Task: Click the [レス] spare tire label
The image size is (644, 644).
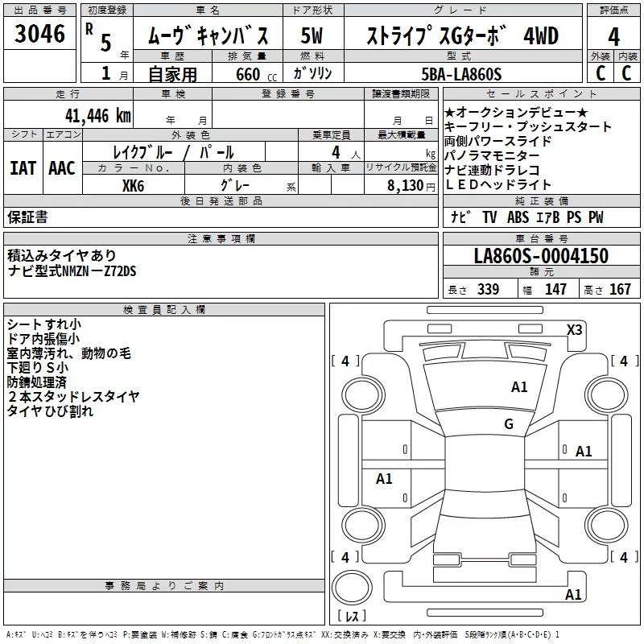Action: tap(352, 615)
